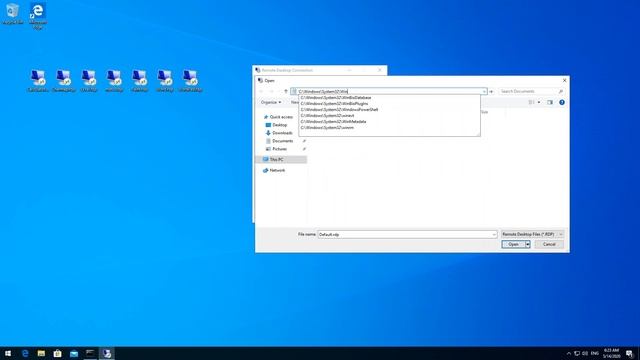Launch Edge from the taskbar
640x360 pixels.
click(x=25, y=353)
